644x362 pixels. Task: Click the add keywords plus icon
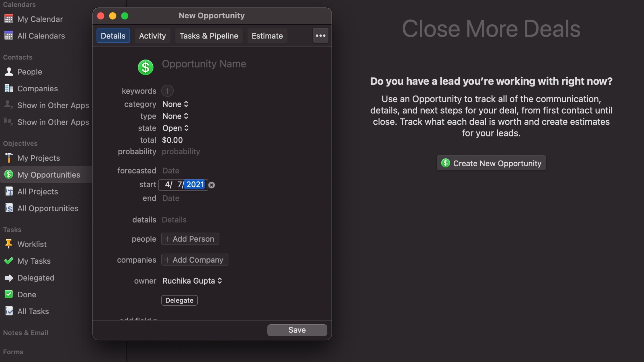pos(167,90)
